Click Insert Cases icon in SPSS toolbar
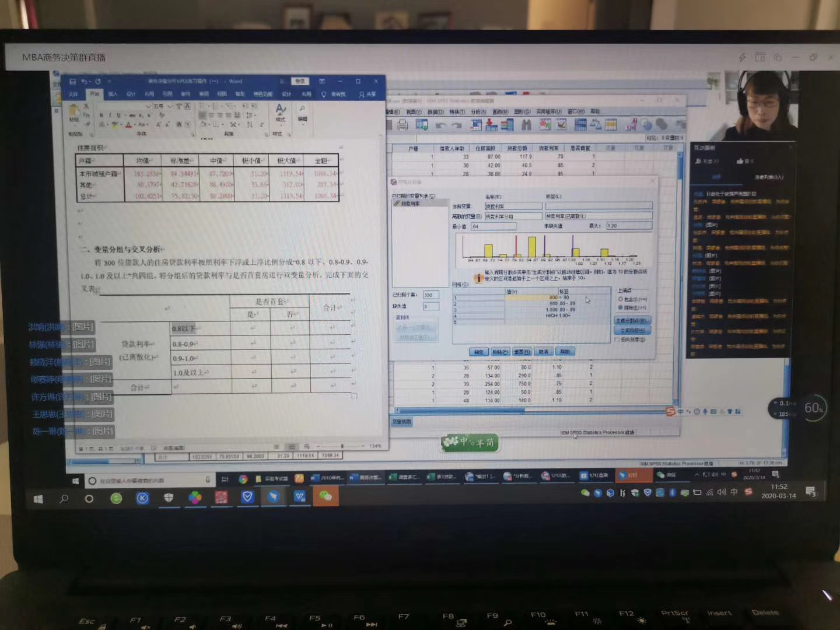Screen dimensions: 840x630 point(545,124)
